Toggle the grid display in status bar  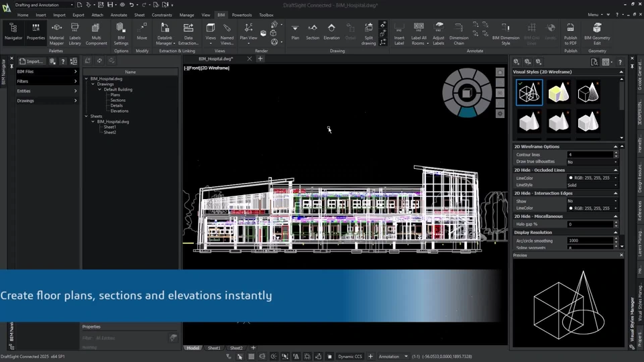[252, 357]
